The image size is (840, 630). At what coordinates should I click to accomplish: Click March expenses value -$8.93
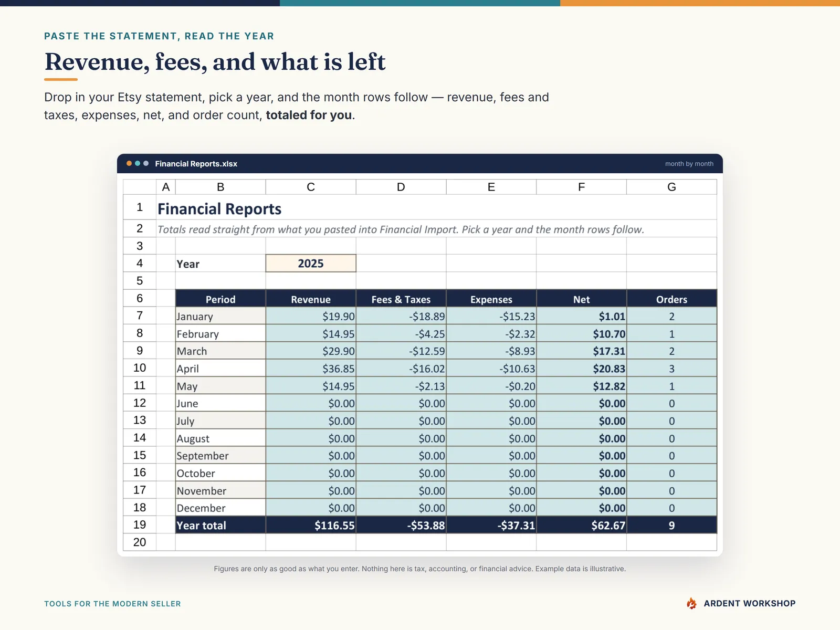491,351
